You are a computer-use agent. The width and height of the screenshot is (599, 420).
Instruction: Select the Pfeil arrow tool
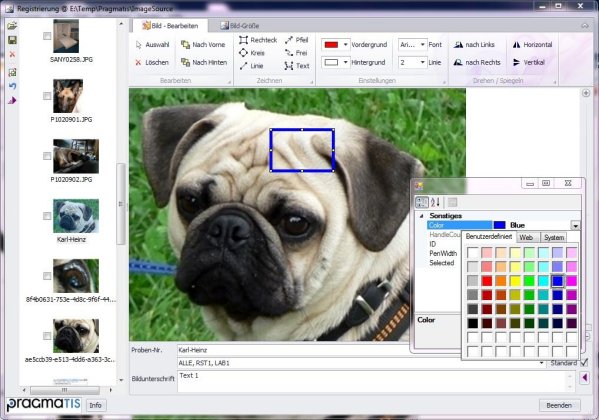[296, 40]
